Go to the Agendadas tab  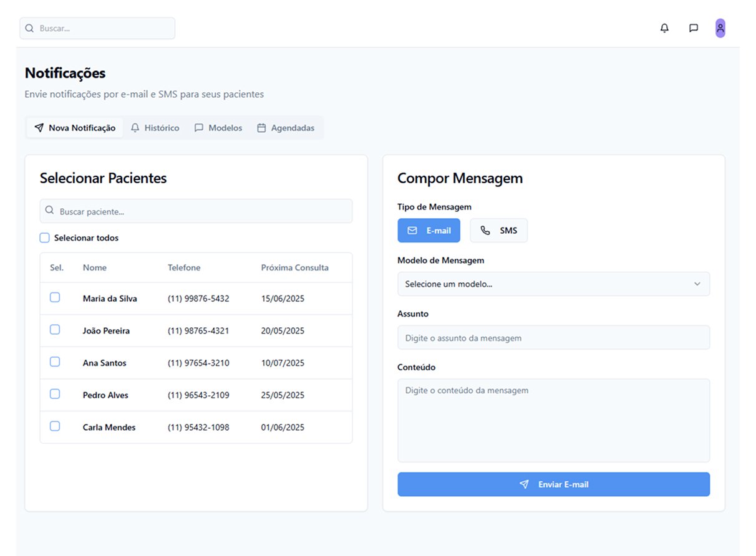coord(286,128)
